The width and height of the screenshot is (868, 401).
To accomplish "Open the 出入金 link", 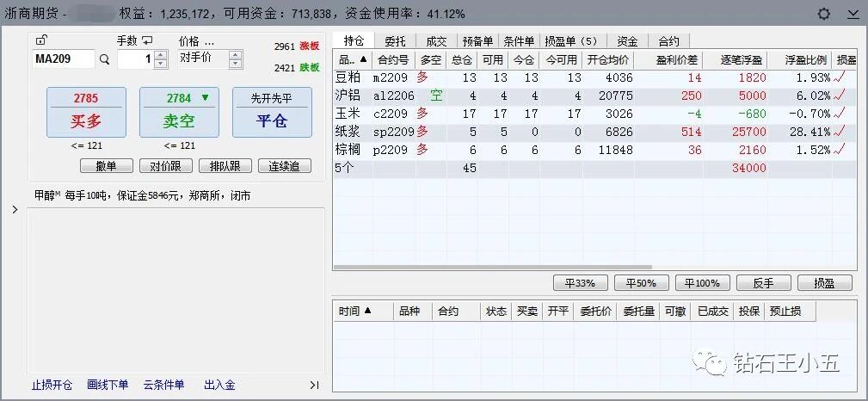I will click(x=219, y=385).
